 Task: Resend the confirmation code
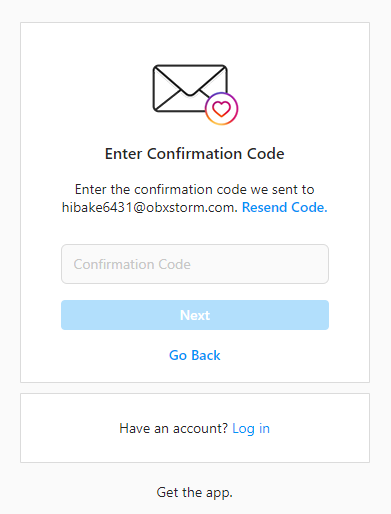(284, 207)
